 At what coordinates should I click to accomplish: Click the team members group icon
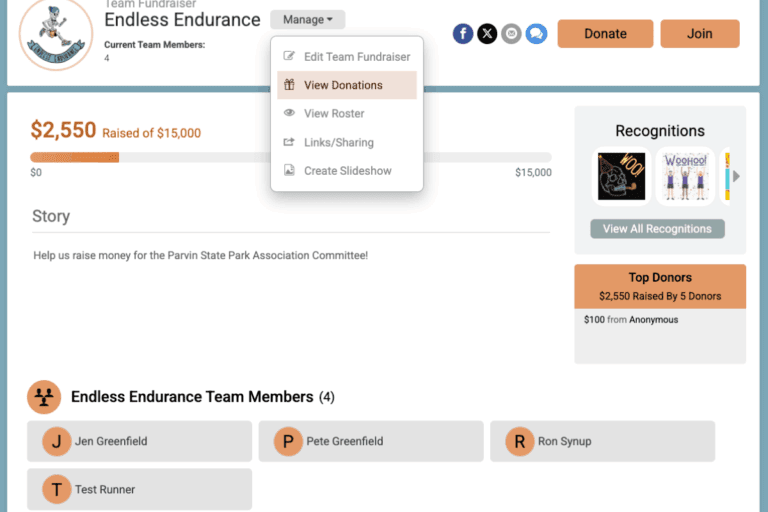44,397
